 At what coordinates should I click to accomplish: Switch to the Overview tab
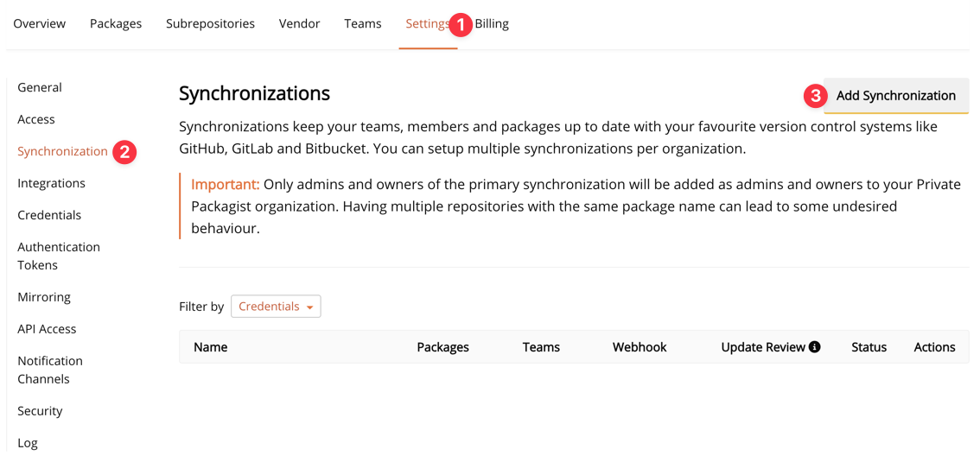click(x=40, y=24)
